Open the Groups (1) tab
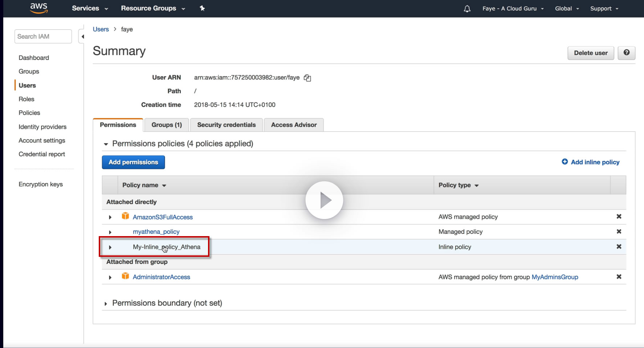This screenshot has height=348, width=644. click(x=166, y=125)
